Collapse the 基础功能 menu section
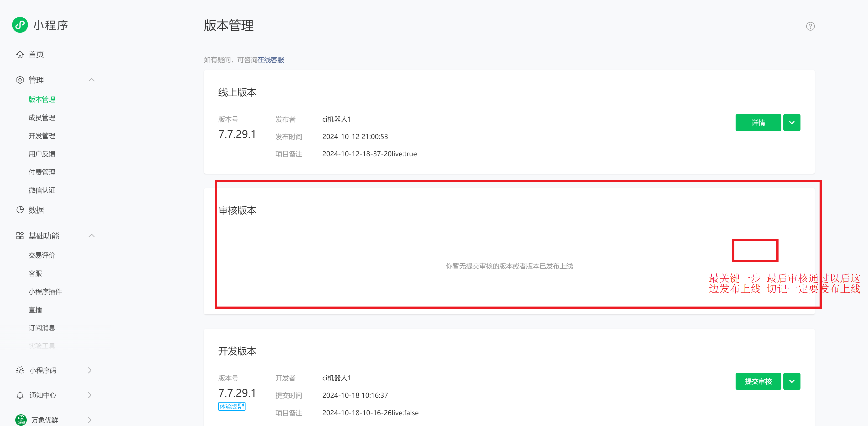 [x=91, y=236]
